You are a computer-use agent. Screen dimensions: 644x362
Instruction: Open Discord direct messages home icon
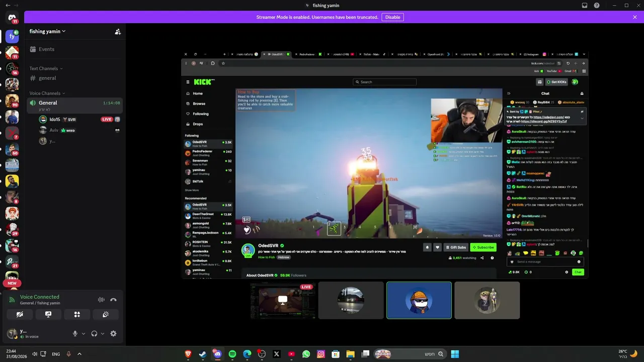tap(12, 18)
